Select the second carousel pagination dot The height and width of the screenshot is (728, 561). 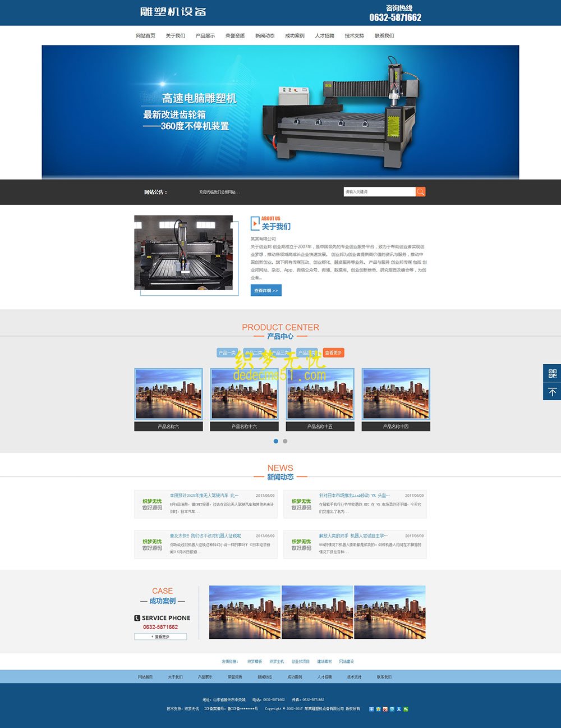click(285, 441)
